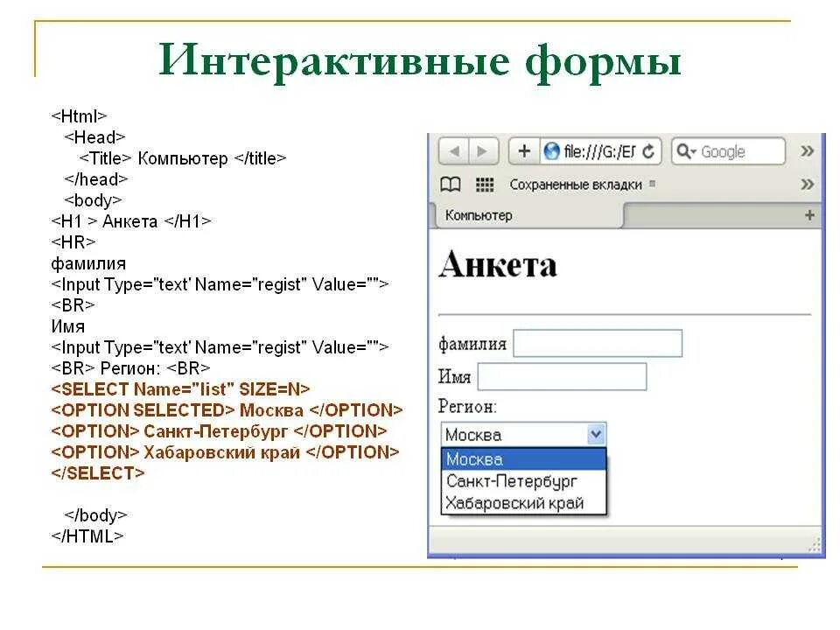The image size is (840, 630).
Task: Click the Анкета heading in the page
Action: tap(498, 264)
